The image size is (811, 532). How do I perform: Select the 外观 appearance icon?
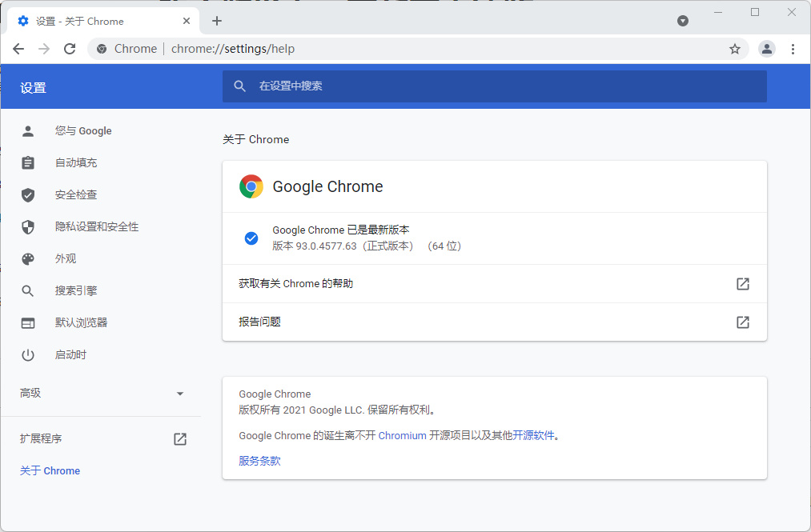point(28,258)
